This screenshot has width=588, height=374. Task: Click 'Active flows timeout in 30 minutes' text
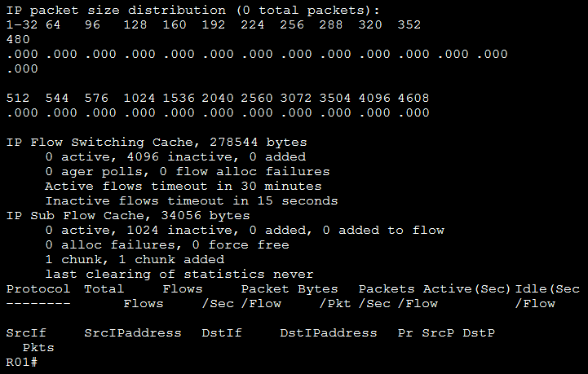coord(183,186)
